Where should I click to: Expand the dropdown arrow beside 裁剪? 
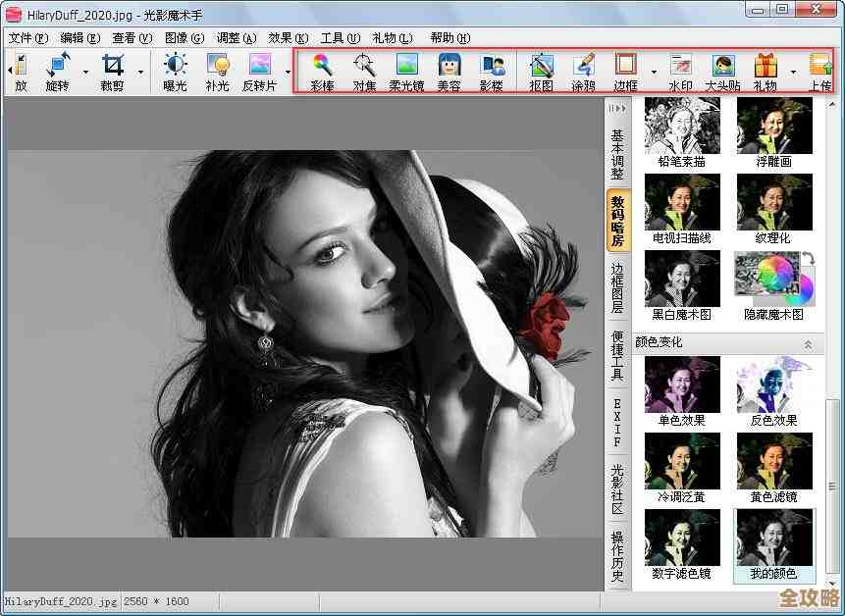point(140,72)
